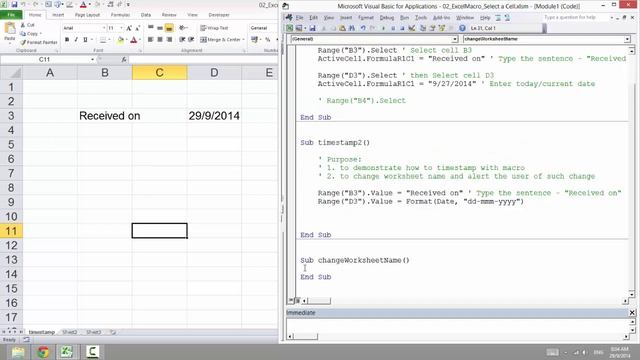The height and width of the screenshot is (360, 640).
Task: Open the Debug menu in VBA editor
Action: (x=387, y=18)
